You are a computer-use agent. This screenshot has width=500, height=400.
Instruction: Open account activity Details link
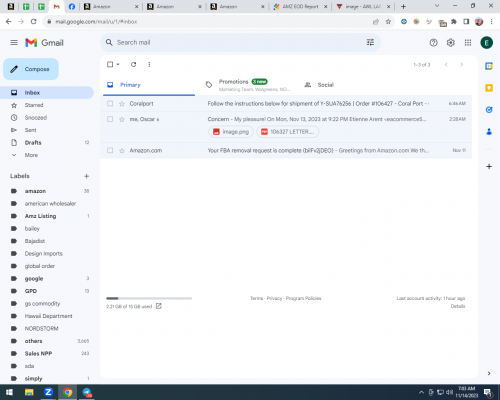click(x=458, y=306)
